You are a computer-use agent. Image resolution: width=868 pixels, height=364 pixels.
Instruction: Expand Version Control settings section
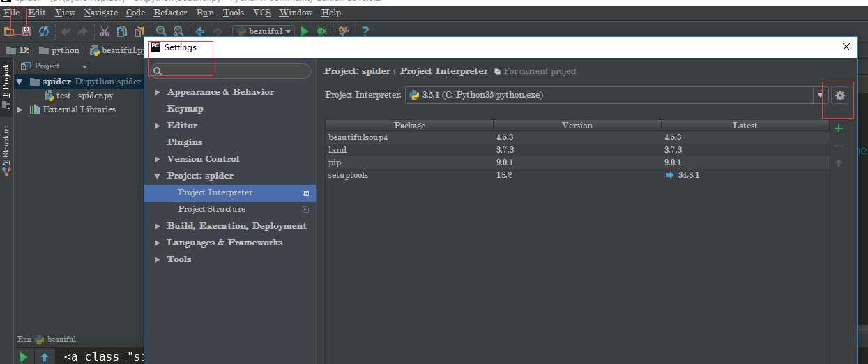pos(158,159)
